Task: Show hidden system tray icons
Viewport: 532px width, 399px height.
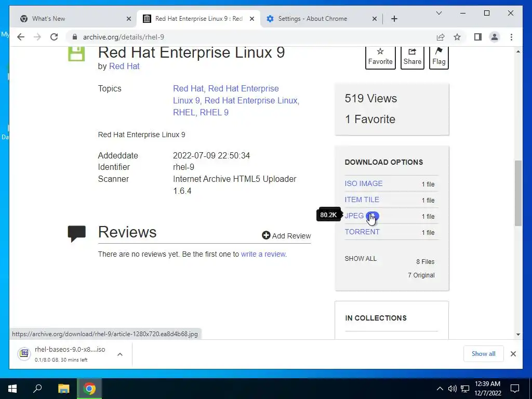Action: tap(440, 389)
